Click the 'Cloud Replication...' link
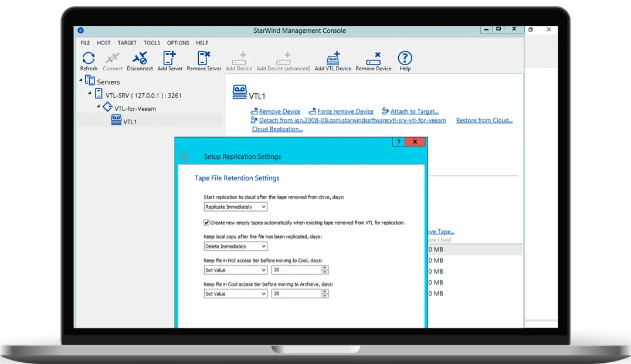The width and height of the screenshot is (631, 364). (277, 129)
